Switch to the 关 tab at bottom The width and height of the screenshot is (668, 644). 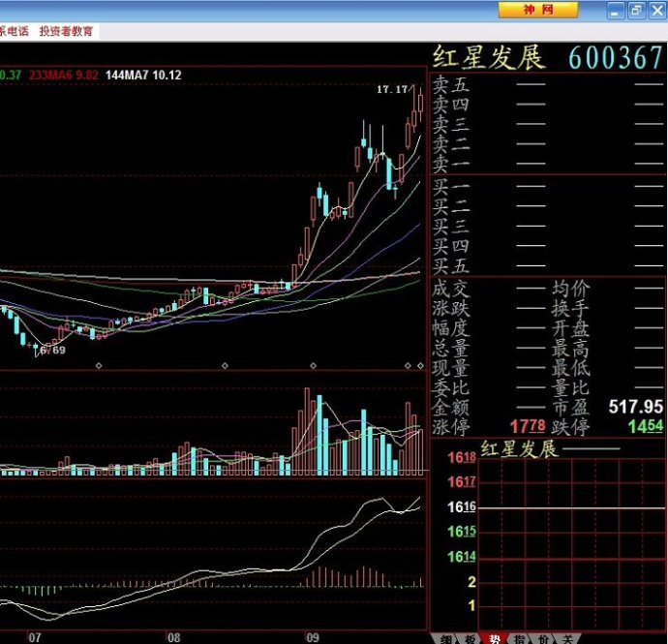pyautogui.click(x=567, y=638)
